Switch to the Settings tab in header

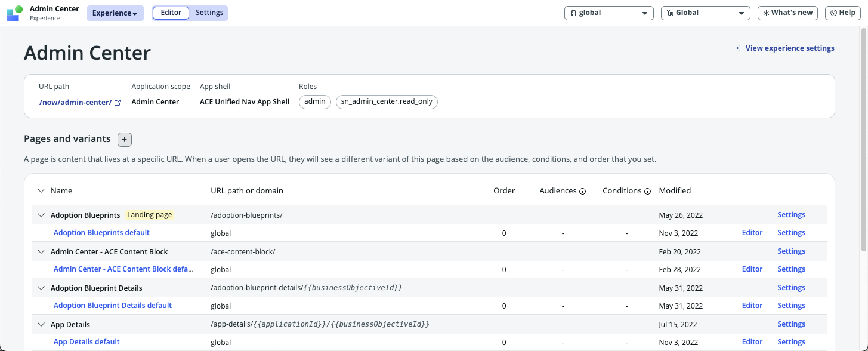209,13
